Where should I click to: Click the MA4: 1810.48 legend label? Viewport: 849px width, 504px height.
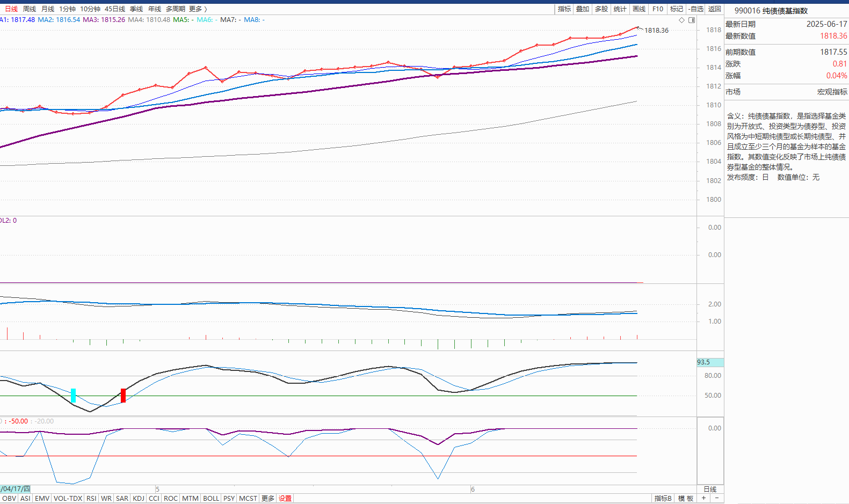coord(149,20)
